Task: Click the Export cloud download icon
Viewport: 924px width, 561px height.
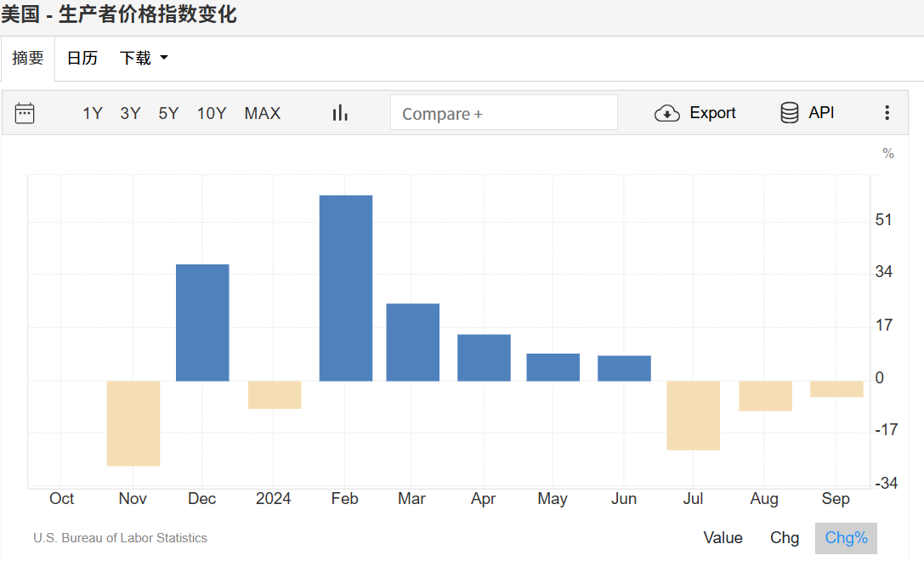Action: point(667,113)
